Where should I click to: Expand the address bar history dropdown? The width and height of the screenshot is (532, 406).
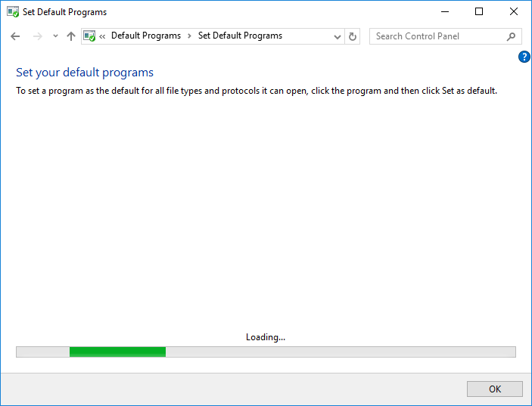338,36
